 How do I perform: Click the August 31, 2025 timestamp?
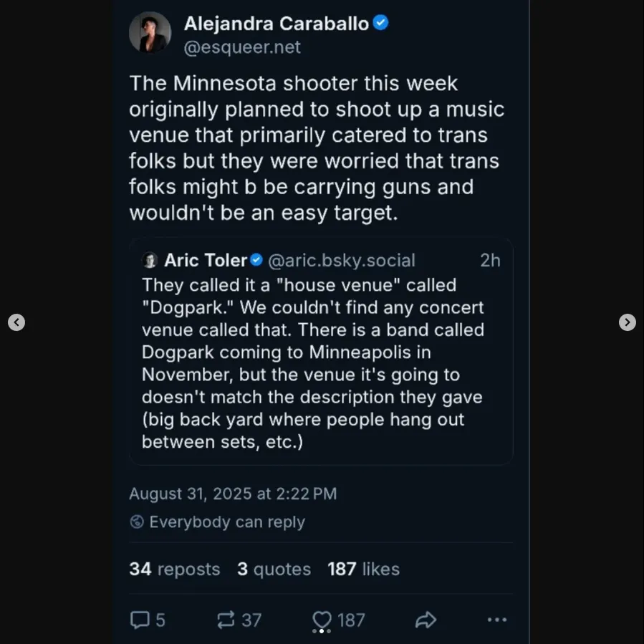point(232,494)
